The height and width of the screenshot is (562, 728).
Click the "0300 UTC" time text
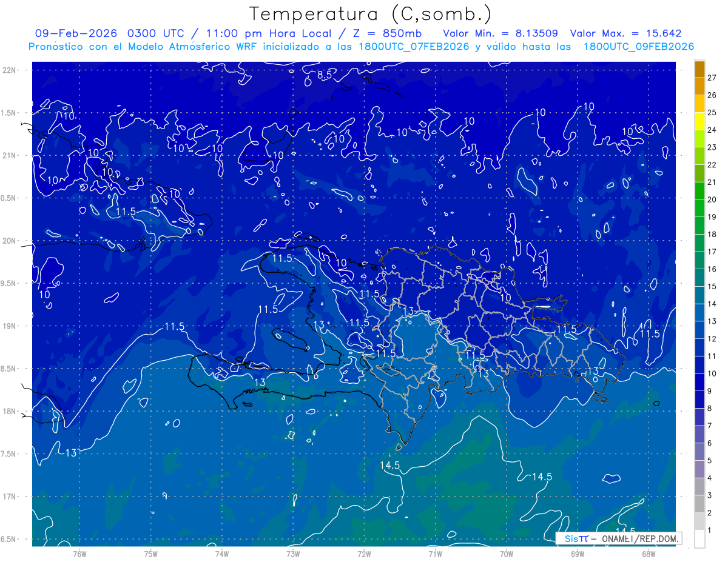tap(155, 33)
